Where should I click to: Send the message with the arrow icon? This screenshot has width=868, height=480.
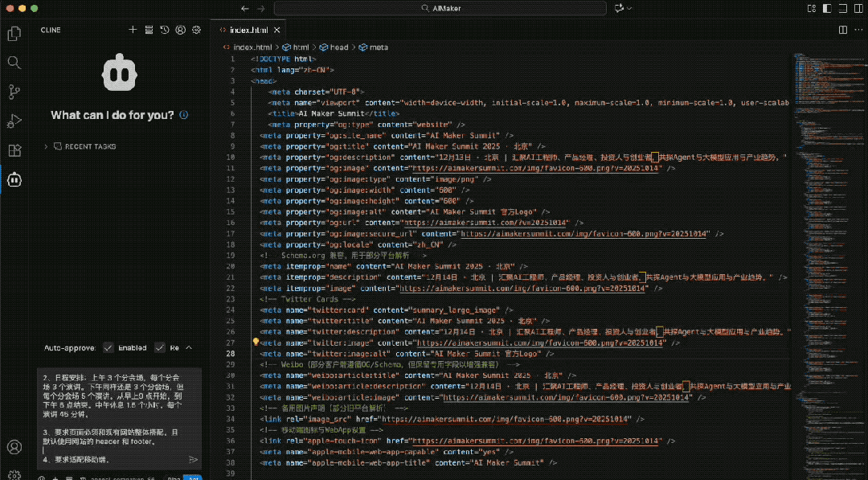[x=193, y=459]
